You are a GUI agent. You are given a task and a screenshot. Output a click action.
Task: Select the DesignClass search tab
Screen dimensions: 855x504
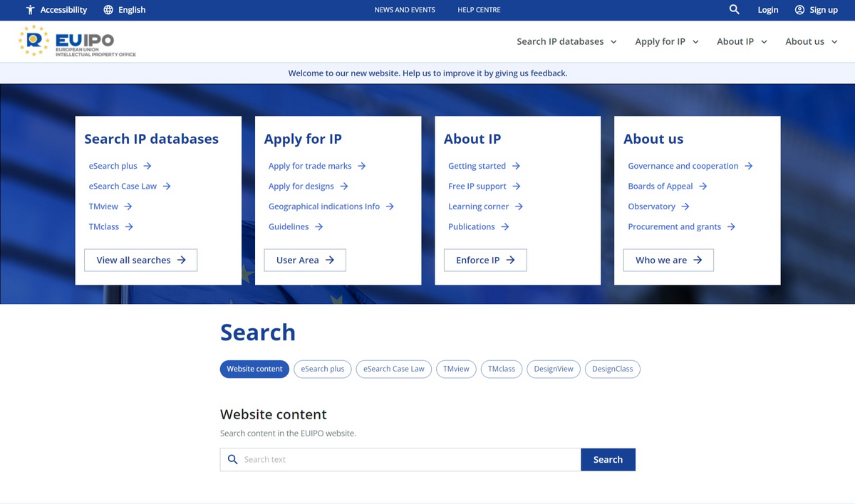pyautogui.click(x=613, y=369)
